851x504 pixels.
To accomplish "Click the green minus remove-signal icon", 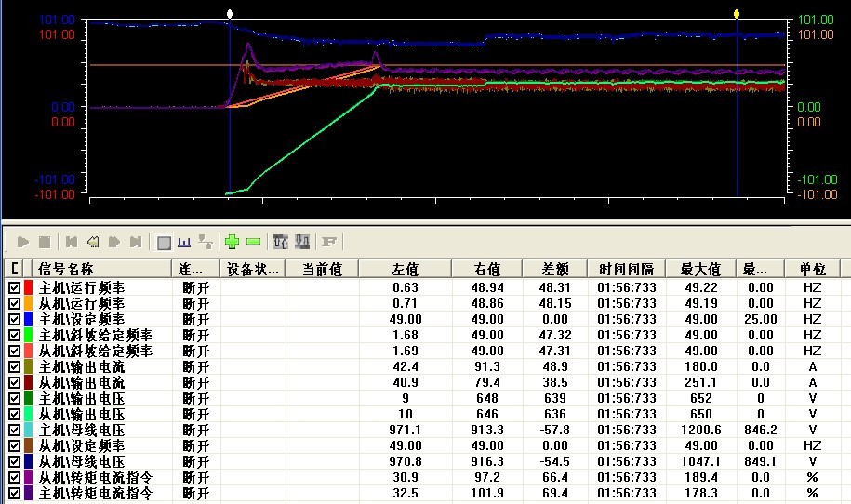I will pos(254,242).
